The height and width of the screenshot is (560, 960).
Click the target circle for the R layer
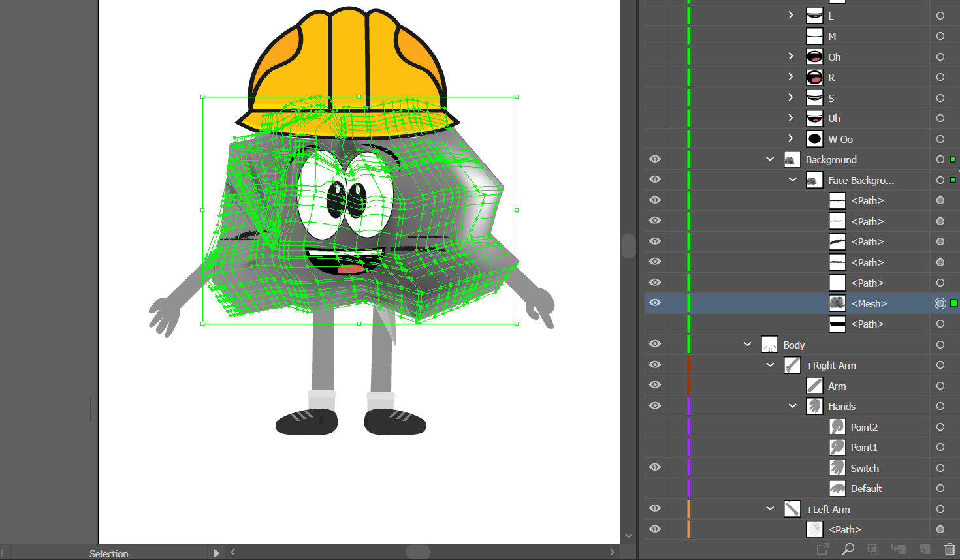tap(940, 77)
